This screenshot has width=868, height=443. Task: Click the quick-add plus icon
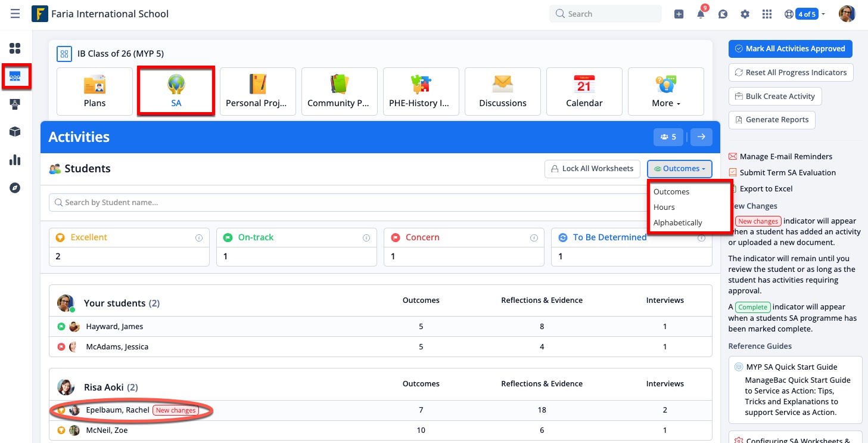pyautogui.click(x=679, y=14)
